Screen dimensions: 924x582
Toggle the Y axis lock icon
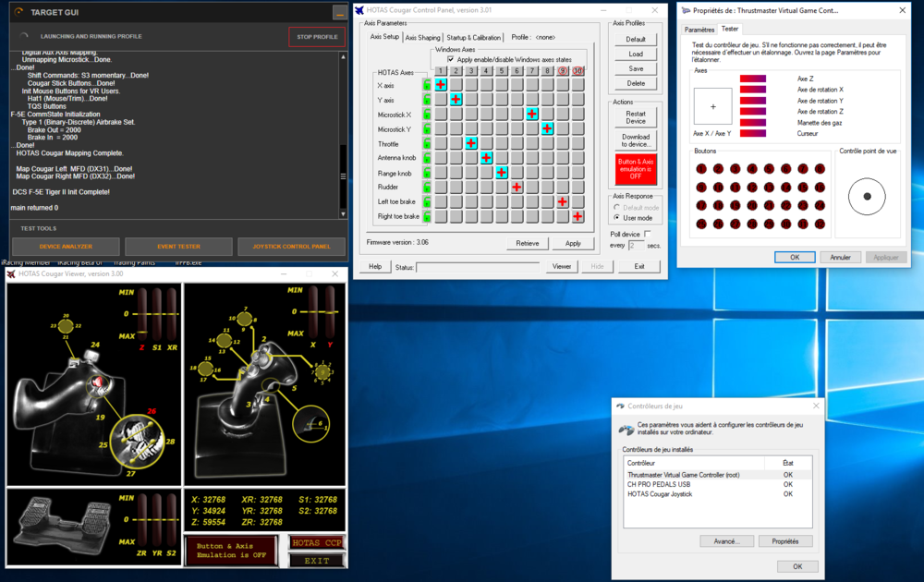427,100
